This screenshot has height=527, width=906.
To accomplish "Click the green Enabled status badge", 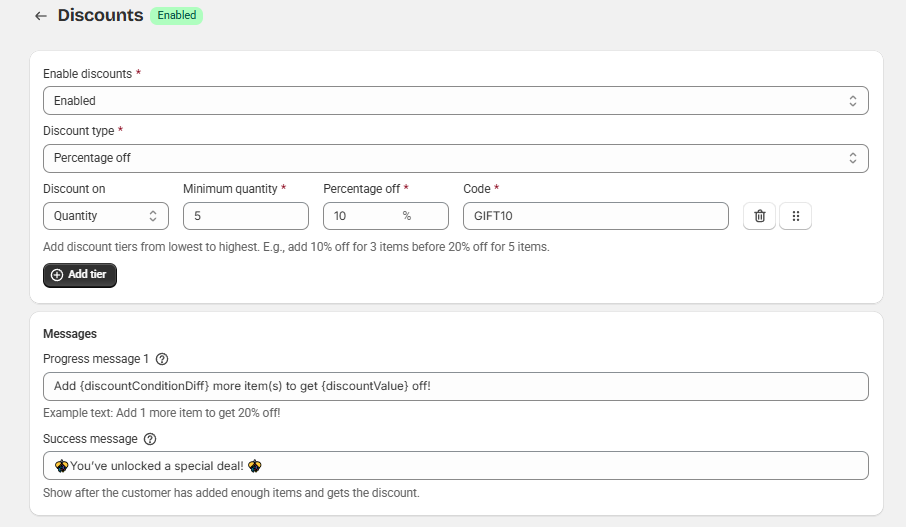I will click(176, 16).
